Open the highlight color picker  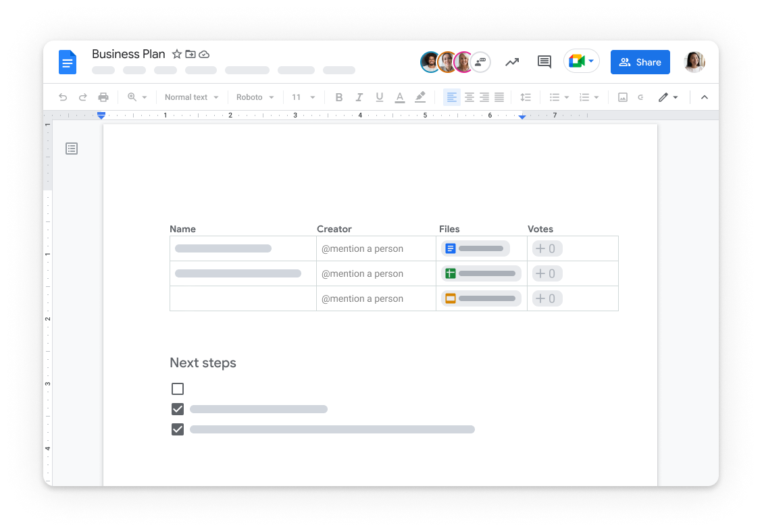point(420,97)
